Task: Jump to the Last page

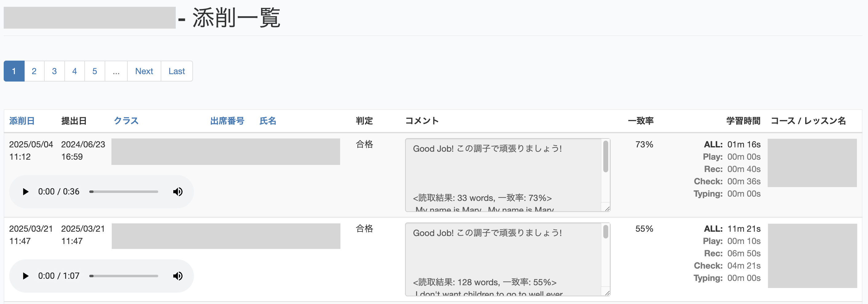Action: (x=177, y=71)
